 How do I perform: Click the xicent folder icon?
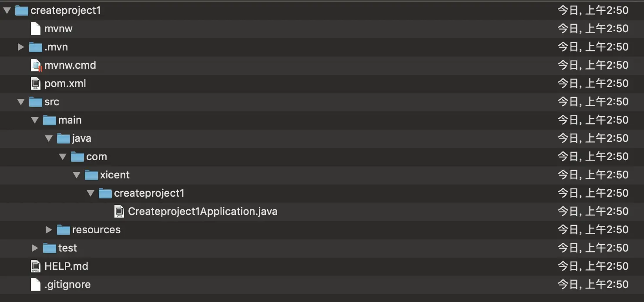point(91,175)
